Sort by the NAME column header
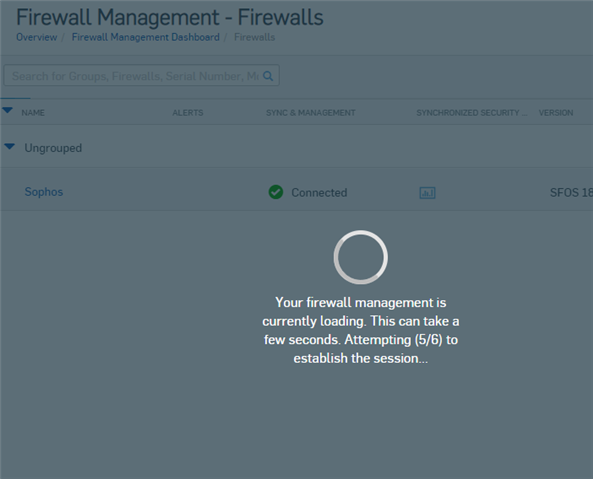The width and height of the screenshot is (593, 479). pyautogui.click(x=33, y=113)
